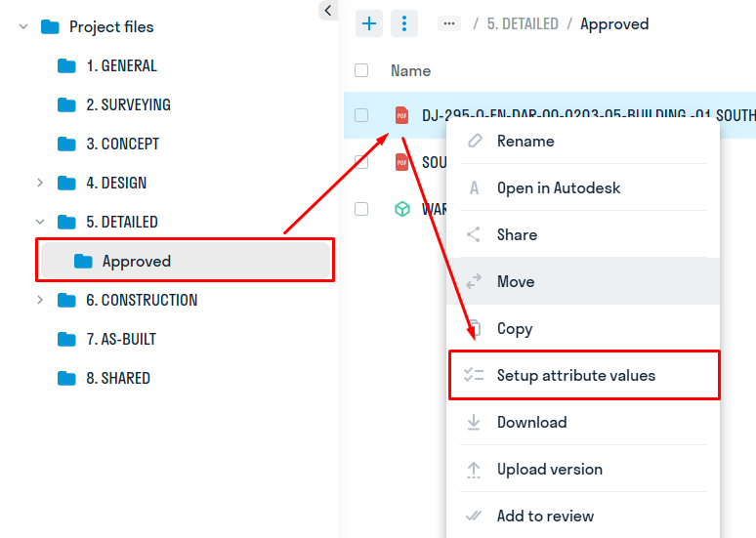Choose Copy from the context menu

(x=583, y=328)
